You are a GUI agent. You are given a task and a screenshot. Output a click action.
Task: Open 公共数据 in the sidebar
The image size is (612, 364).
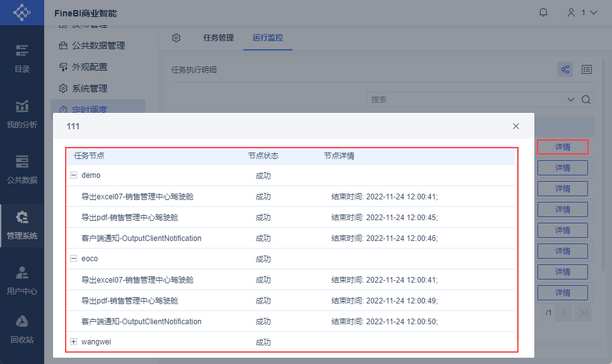click(x=22, y=170)
